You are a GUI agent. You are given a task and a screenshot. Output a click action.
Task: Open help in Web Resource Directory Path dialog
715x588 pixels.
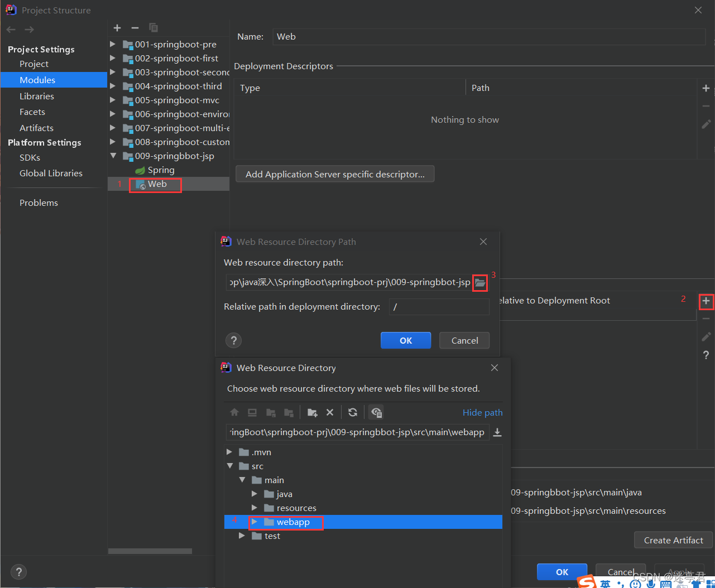coord(234,340)
